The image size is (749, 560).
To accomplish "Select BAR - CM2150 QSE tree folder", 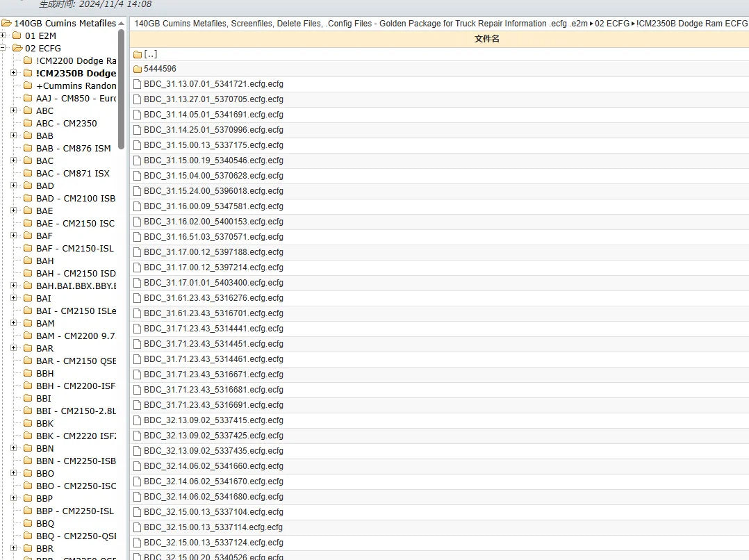I will [x=76, y=361].
